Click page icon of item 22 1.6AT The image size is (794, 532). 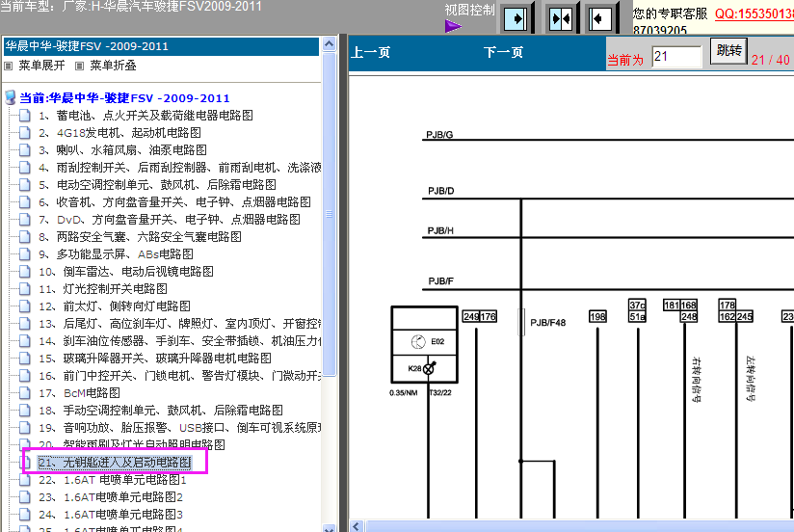pyautogui.click(x=24, y=480)
